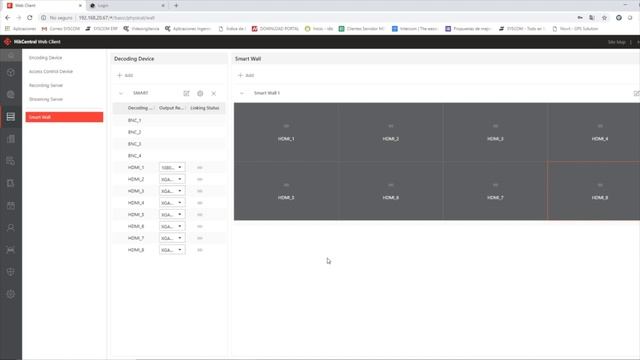The image size is (640, 360).
Task: Collapse the Smart Wall 1 section
Action: (242, 93)
